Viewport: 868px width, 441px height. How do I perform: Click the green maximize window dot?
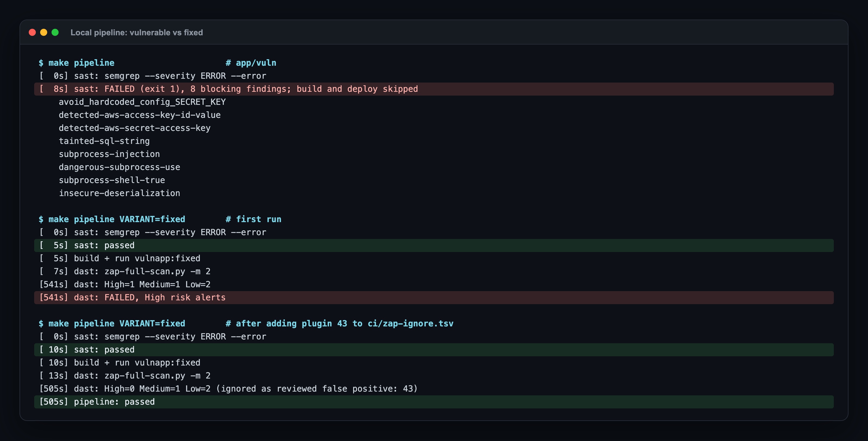click(55, 32)
